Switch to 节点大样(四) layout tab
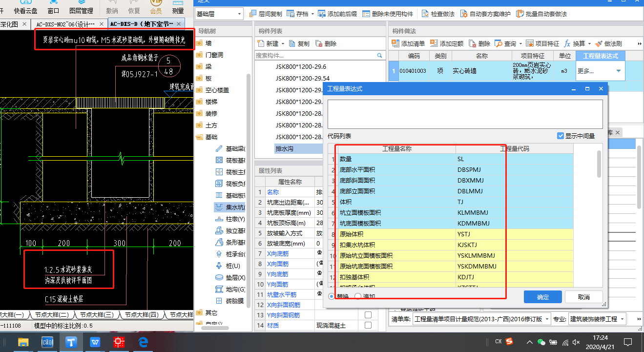Screen dimensions: 644x352 coord(142,315)
